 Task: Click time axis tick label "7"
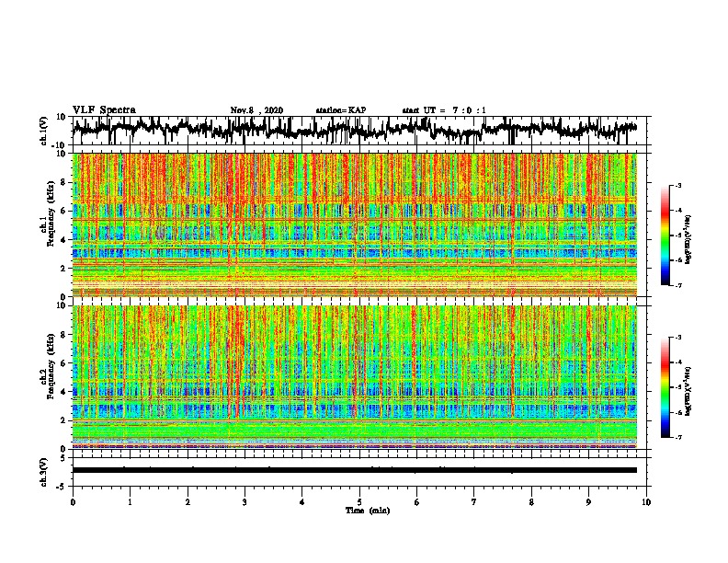pos(474,502)
